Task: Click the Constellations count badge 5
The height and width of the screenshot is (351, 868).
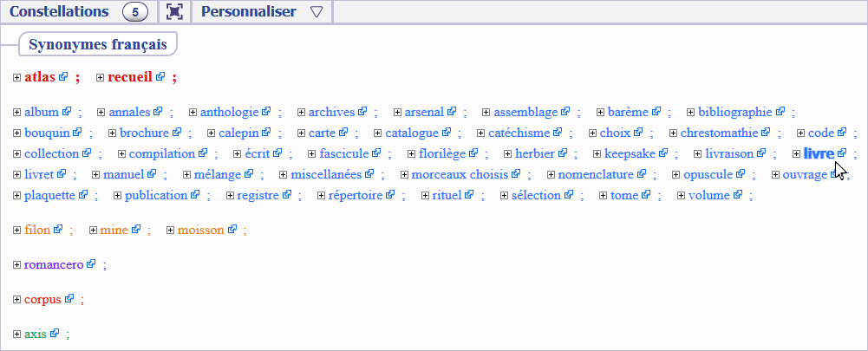Action: (x=135, y=12)
